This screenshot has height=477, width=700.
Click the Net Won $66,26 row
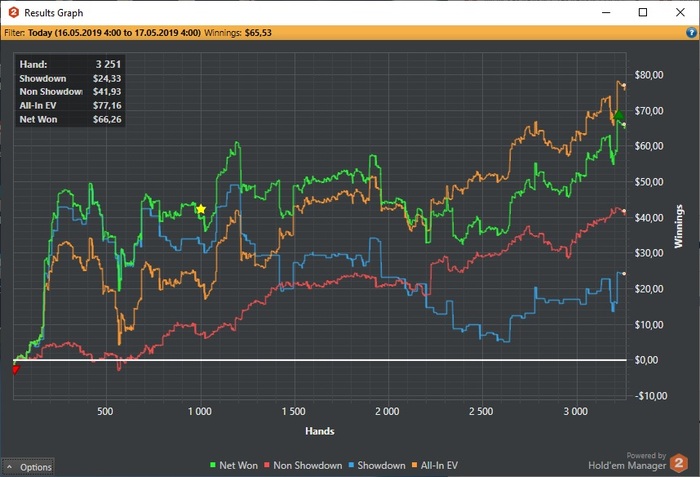coord(70,119)
